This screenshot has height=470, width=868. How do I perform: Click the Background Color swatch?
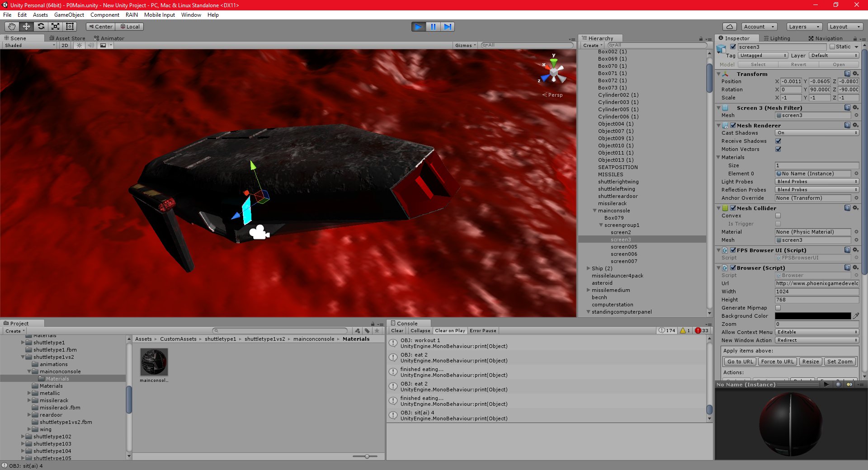[x=813, y=316]
